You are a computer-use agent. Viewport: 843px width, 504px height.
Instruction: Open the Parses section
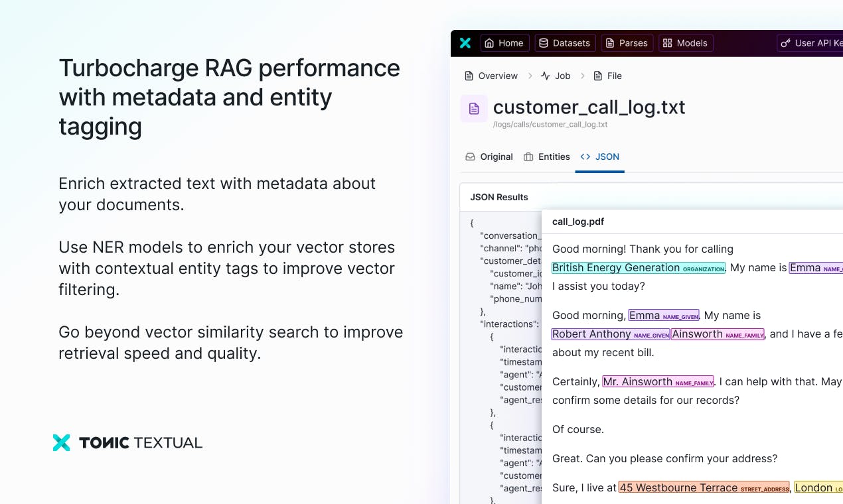coord(627,43)
